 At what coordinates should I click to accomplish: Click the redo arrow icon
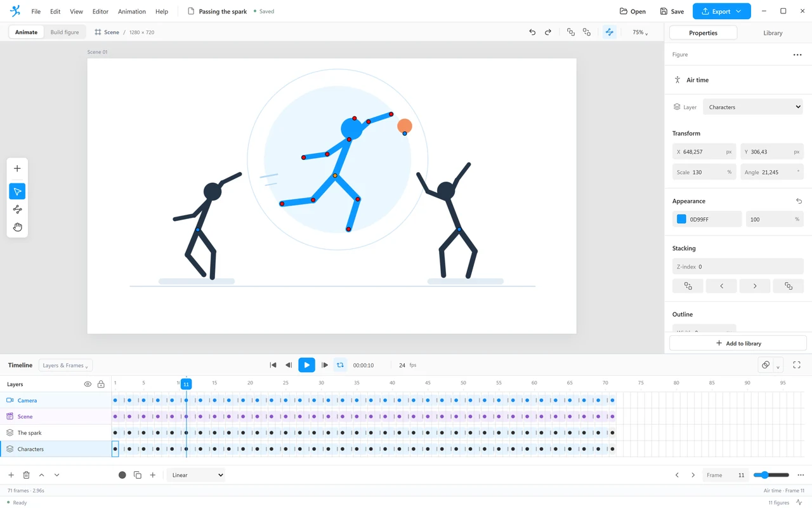pyautogui.click(x=548, y=32)
